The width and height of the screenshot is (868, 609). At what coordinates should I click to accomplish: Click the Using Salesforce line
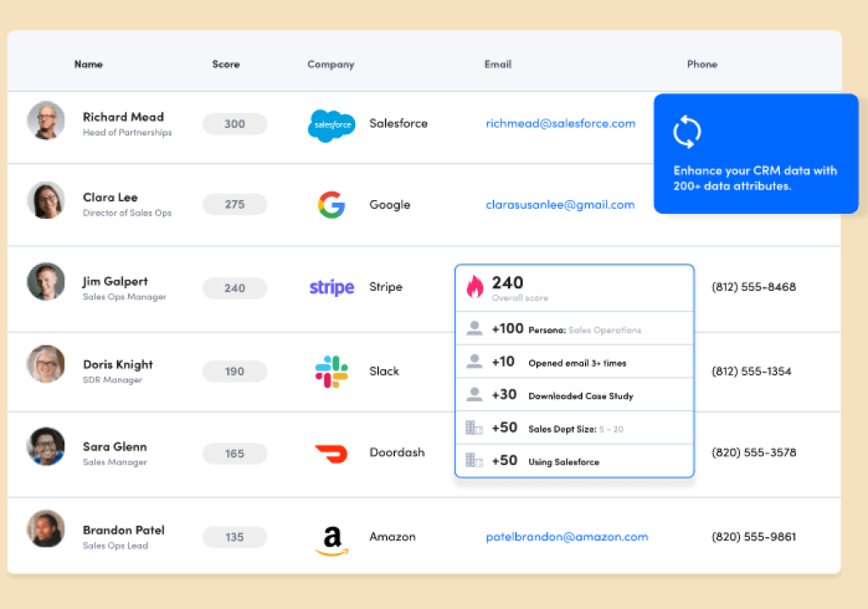[574, 461]
